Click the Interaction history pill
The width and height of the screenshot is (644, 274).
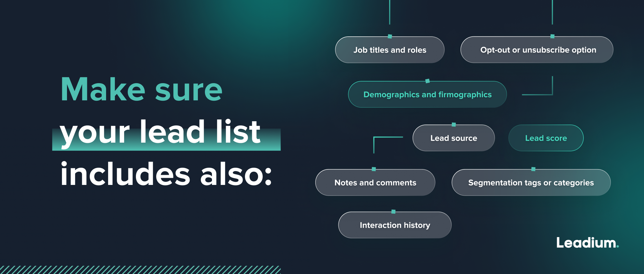395,225
